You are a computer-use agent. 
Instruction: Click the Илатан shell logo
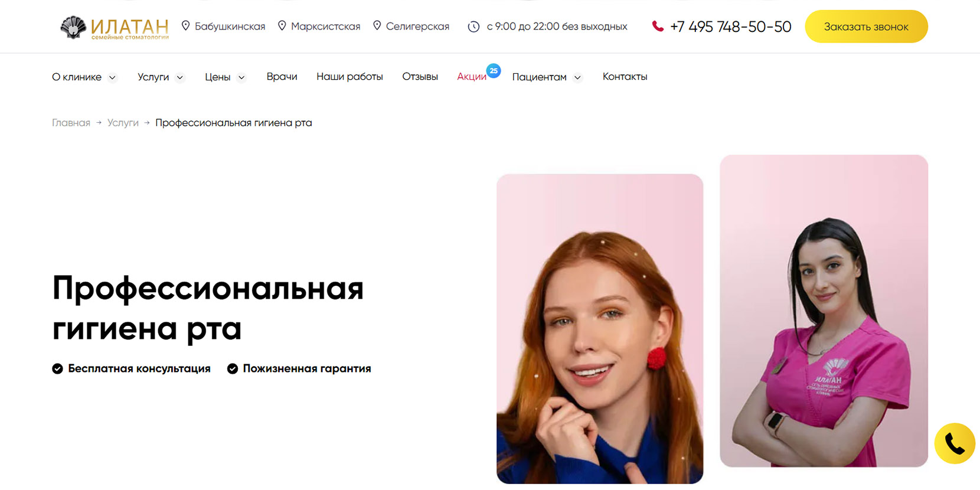click(x=74, y=27)
